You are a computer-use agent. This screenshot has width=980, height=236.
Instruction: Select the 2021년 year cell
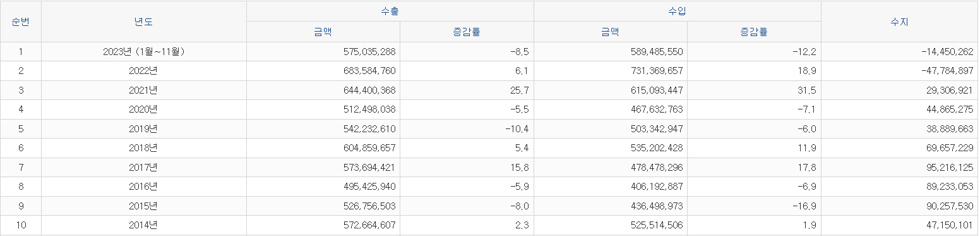coord(144,90)
